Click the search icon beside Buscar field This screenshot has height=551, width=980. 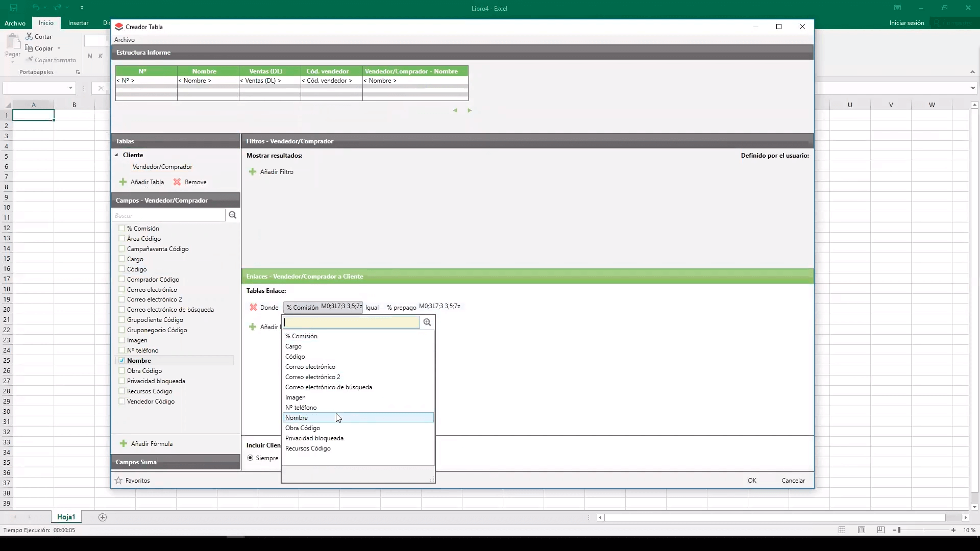tap(233, 215)
